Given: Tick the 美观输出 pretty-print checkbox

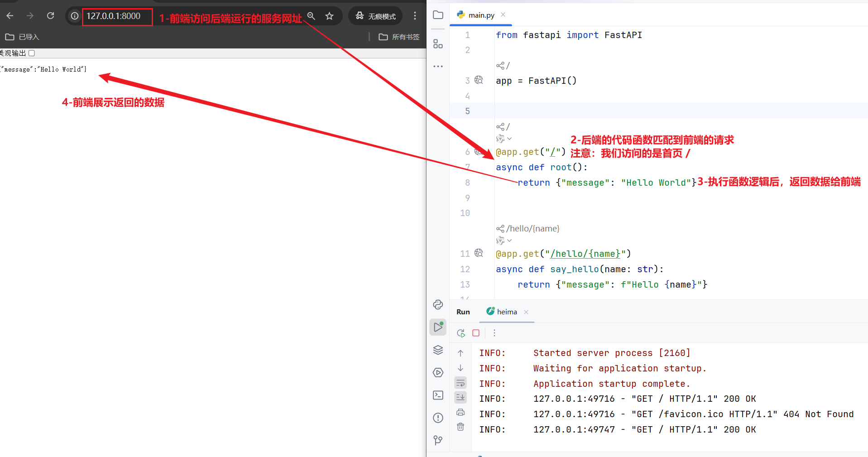Looking at the screenshot, I should click(x=32, y=53).
